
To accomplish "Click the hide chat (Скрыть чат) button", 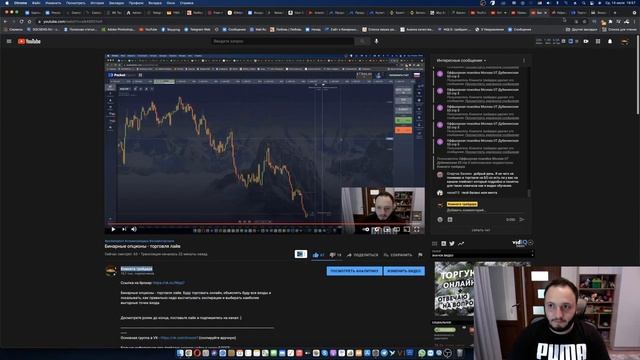I will pyautogui.click(x=481, y=230).
